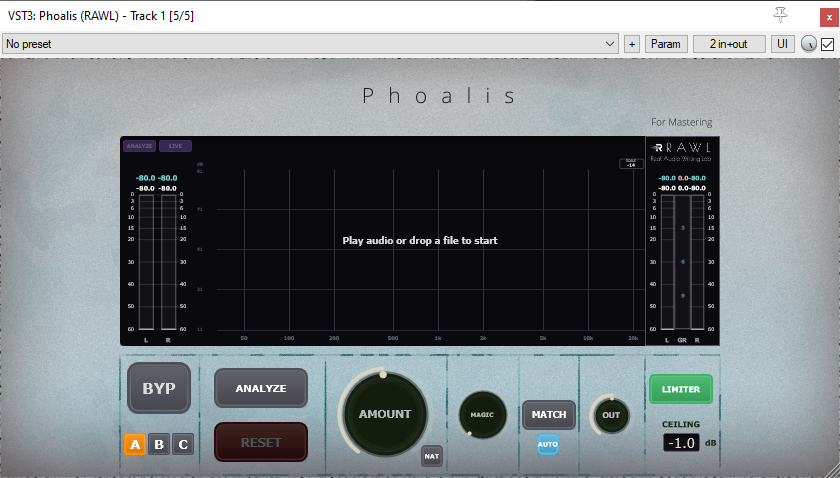Click the GR gain reduction meter
Image resolution: width=840 pixels, height=478 pixels.
(x=682, y=262)
